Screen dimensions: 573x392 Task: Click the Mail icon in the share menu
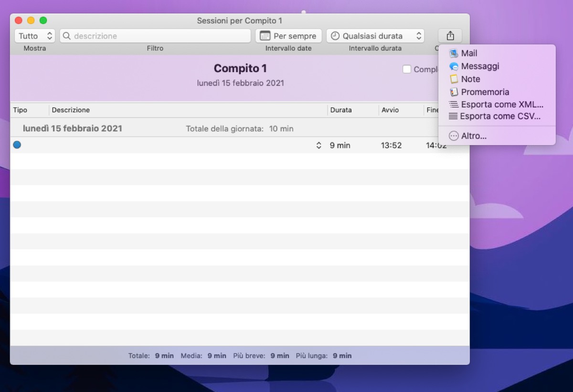click(454, 53)
